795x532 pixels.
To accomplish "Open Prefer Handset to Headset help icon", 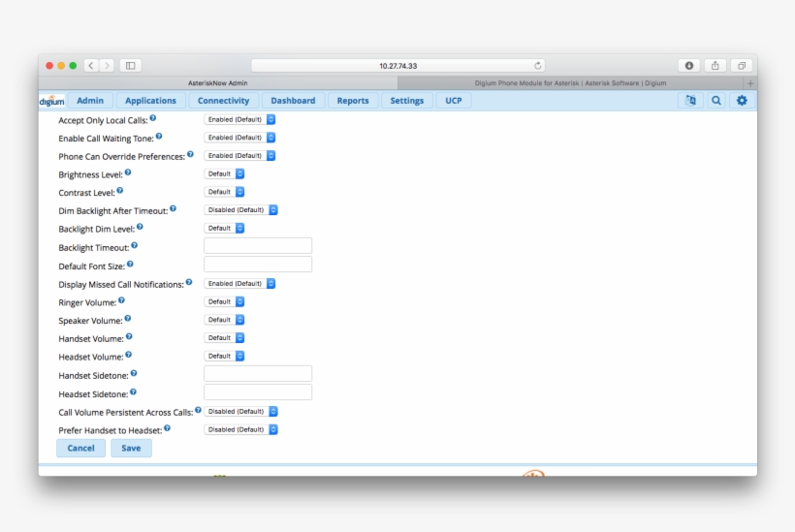I will pyautogui.click(x=168, y=428).
